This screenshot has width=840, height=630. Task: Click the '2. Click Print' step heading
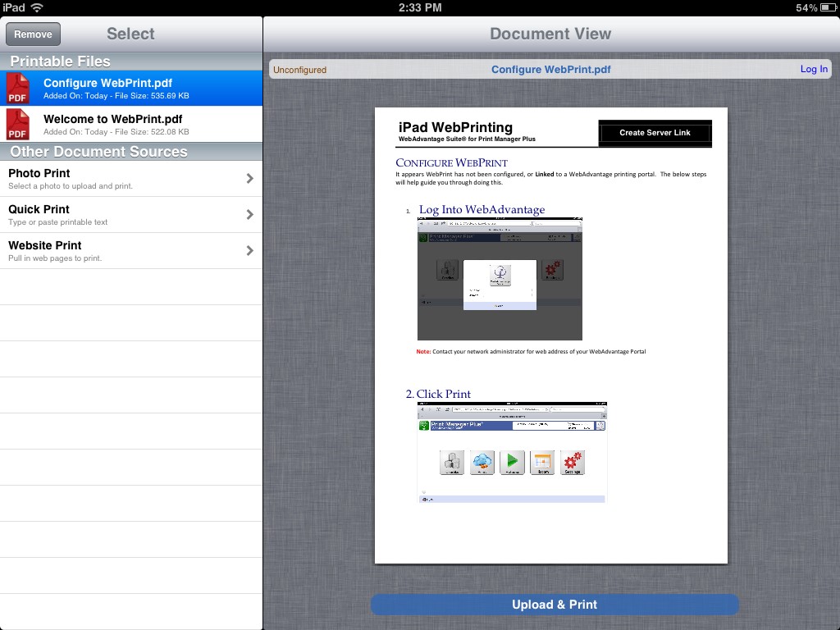point(438,394)
